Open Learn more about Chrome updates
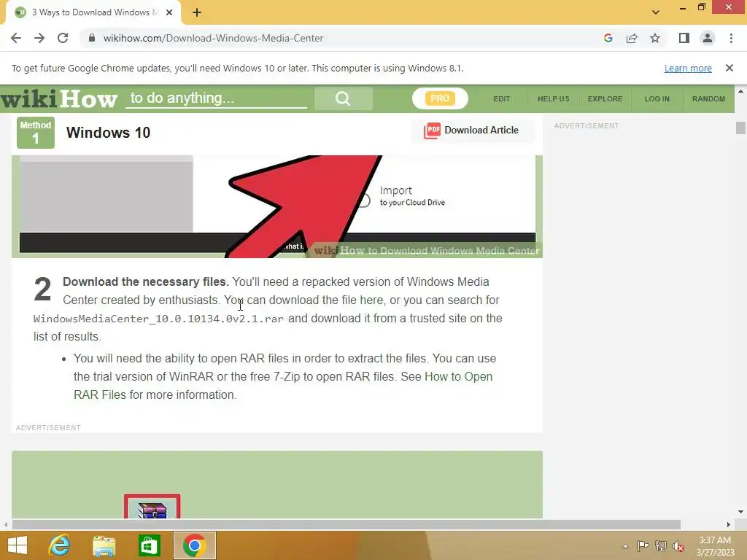This screenshot has width=747, height=560. click(688, 68)
